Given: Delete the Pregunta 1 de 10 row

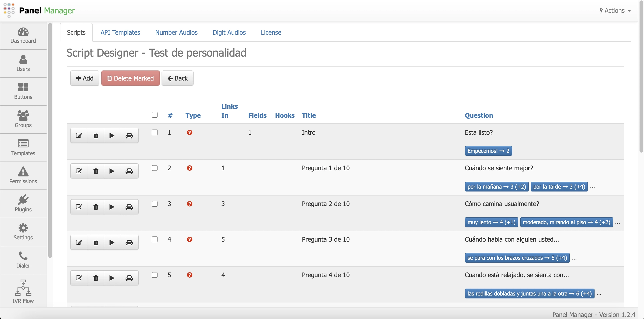Looking at the screenshot, I should click(96, 171).
